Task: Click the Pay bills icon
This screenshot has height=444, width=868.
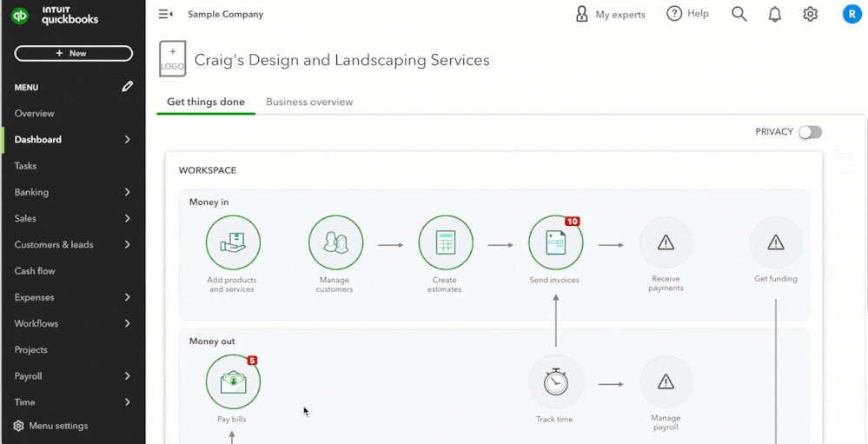Action: pos(233,382)
